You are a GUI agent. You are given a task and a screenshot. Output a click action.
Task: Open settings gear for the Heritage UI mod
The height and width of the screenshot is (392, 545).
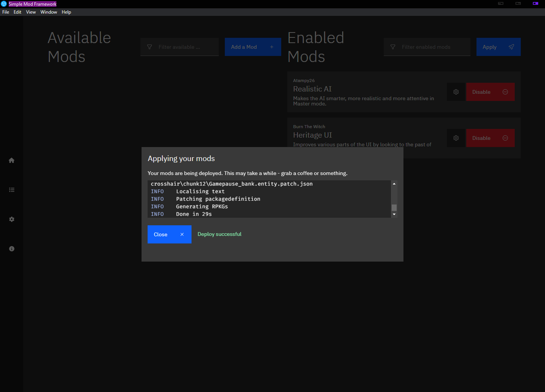tap(456, 138)
